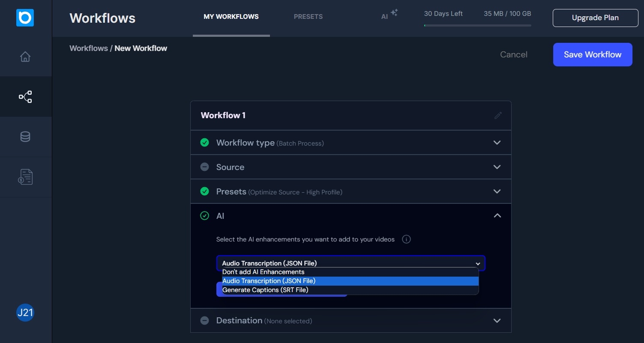Expand the Workflow type section
The height and width of the screenshot is (343, 644).
(497, 143)
